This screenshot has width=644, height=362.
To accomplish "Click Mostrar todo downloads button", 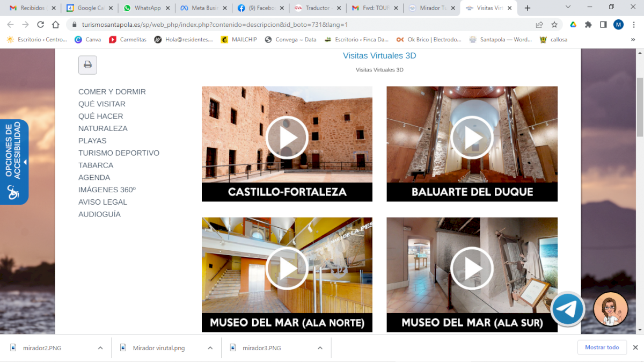I will (602, 347).
